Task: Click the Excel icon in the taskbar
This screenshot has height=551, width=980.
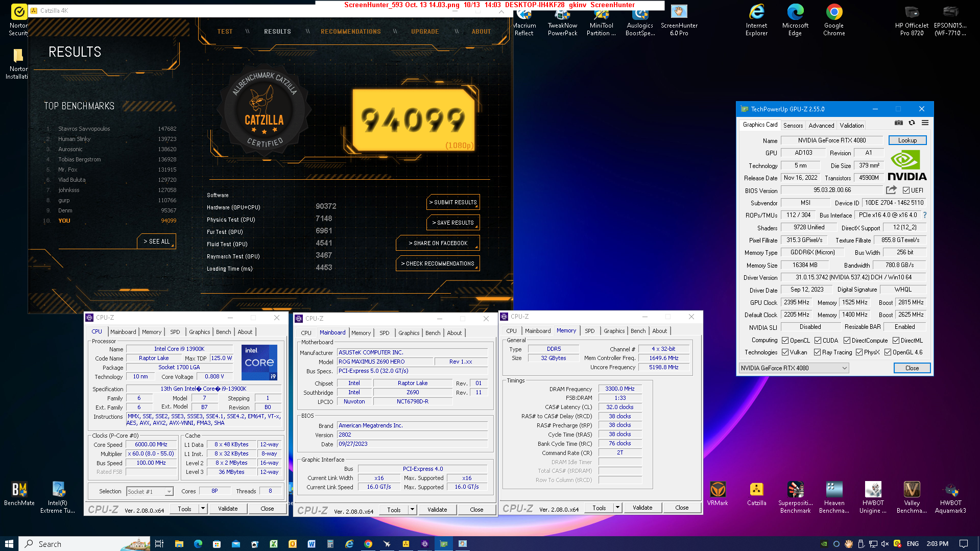Action: click(274, 544)
